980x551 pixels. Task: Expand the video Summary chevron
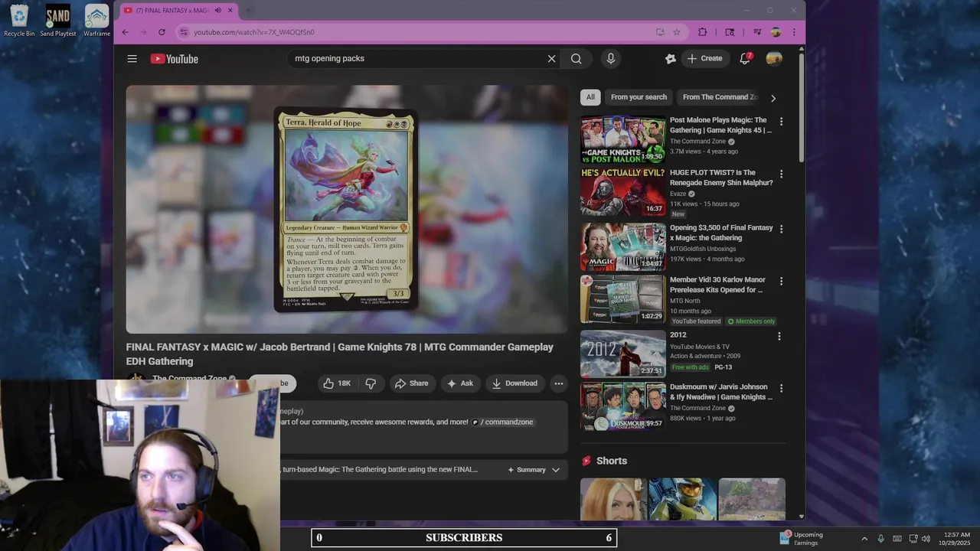click(x=556, y=470)
